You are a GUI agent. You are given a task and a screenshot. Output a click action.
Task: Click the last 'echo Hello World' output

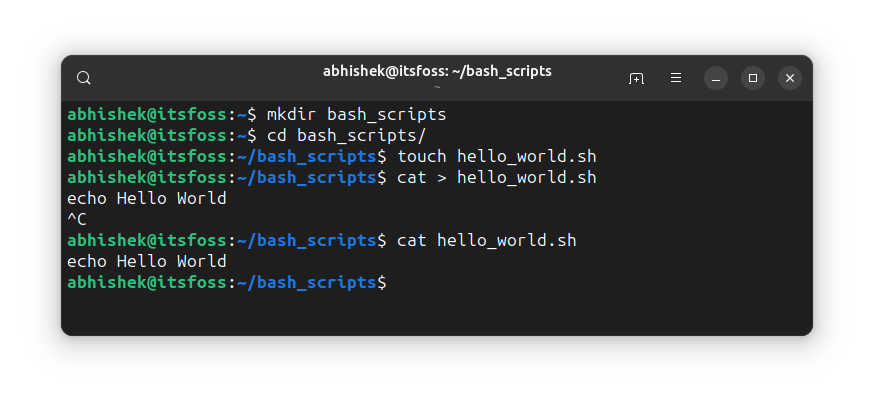[x=146, y=262]
